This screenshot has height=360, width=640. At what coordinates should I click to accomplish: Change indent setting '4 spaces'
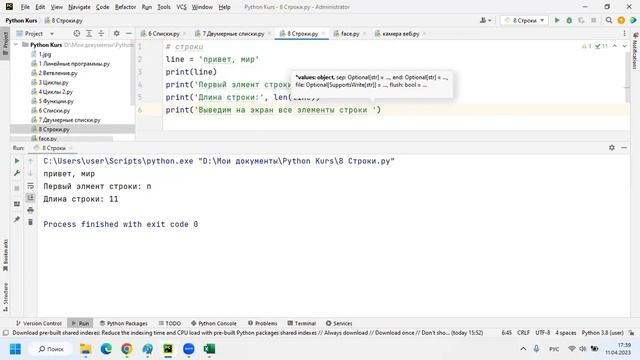(566, 333)
